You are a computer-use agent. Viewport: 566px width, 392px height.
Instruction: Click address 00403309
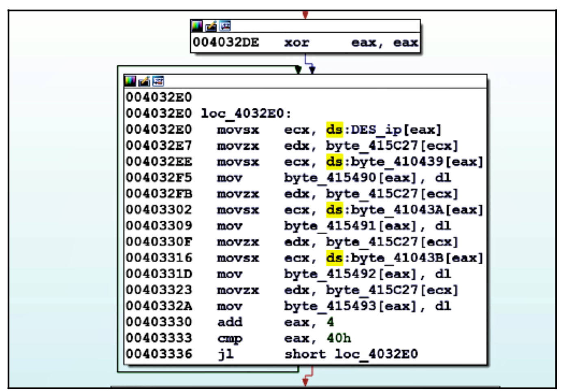coord(159,226)
